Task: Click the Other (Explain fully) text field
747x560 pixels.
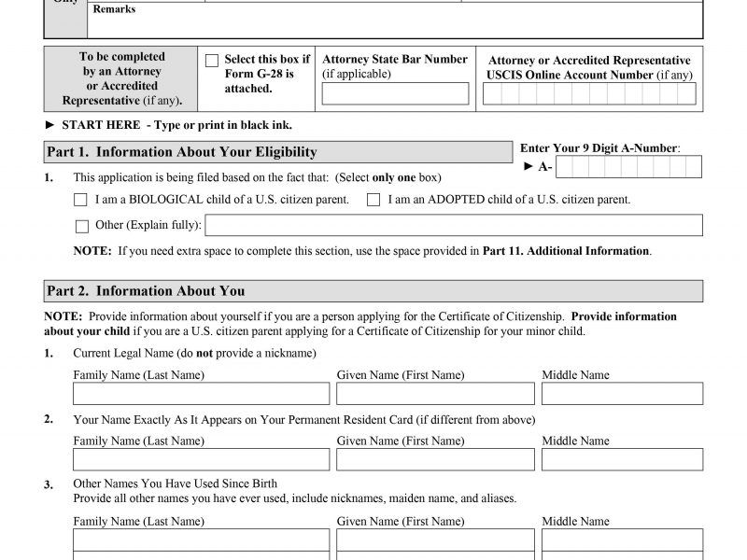Action: pyautogui.click(x=454, y=225)
